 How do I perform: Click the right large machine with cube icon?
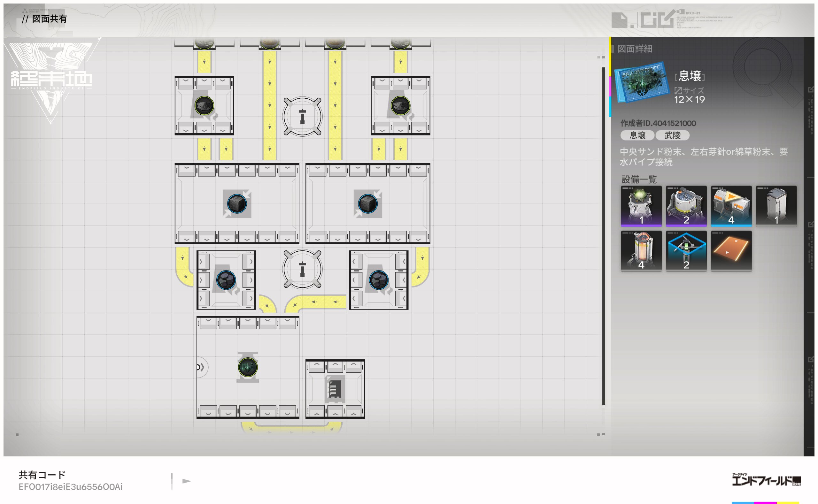(367, 204)
